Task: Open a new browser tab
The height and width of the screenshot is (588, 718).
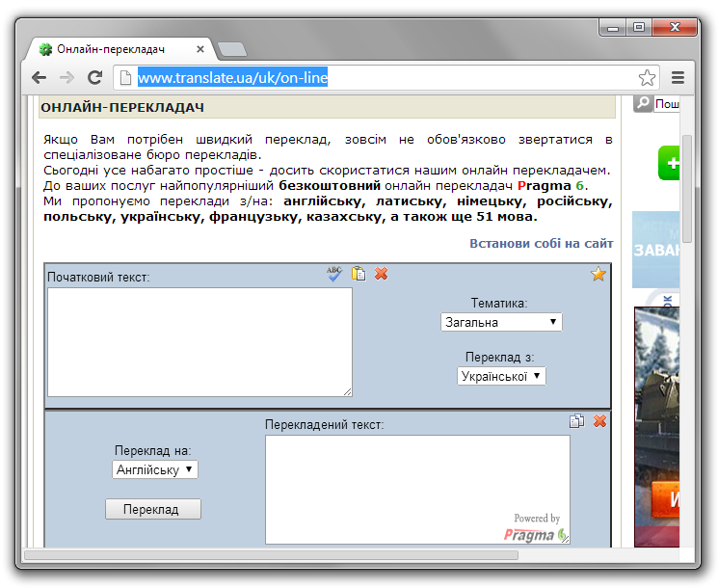Action: click(231, 49)
